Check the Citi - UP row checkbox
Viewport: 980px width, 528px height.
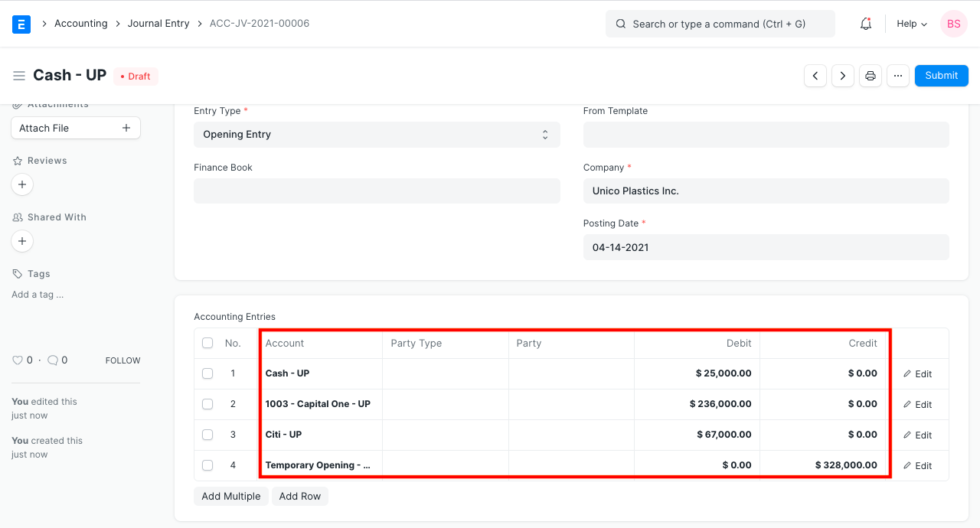click(x=207, y=435)
